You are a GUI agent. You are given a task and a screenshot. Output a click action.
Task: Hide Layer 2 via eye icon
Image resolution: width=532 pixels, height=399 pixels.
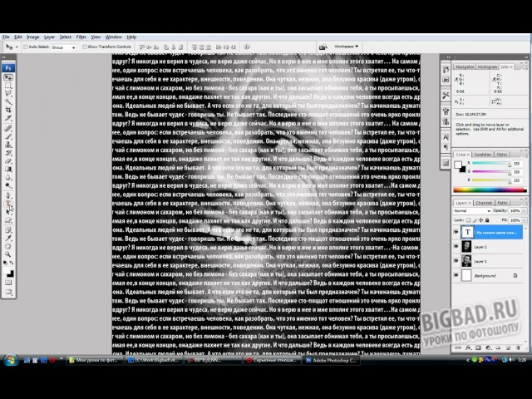(456, 247)
